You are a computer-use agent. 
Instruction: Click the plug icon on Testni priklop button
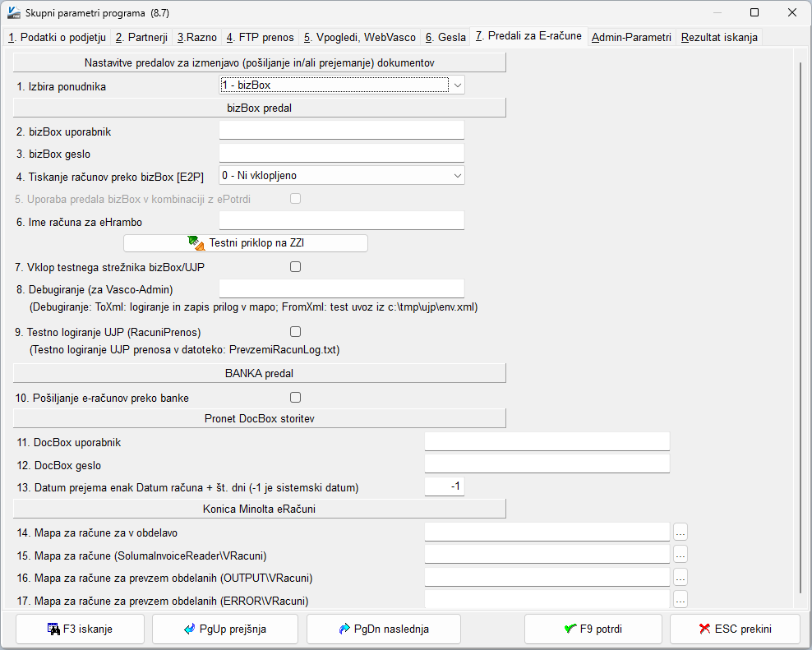[196, 243]
